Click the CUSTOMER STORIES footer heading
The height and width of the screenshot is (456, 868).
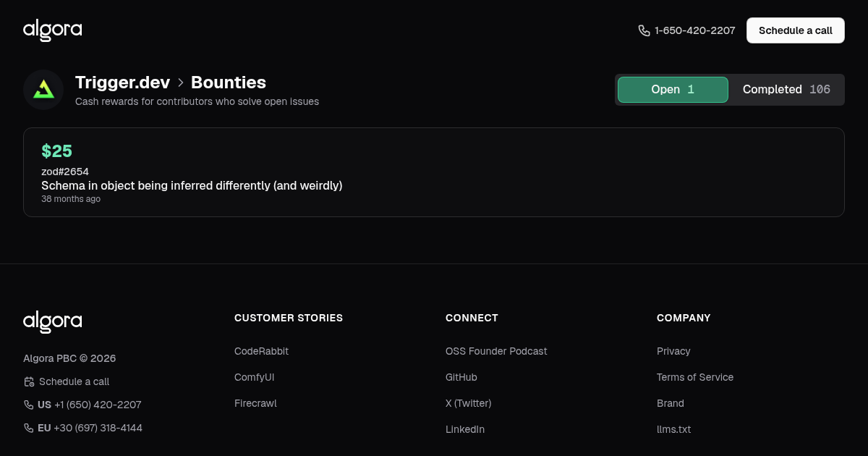pyautogui.click(x=289, y=318)
